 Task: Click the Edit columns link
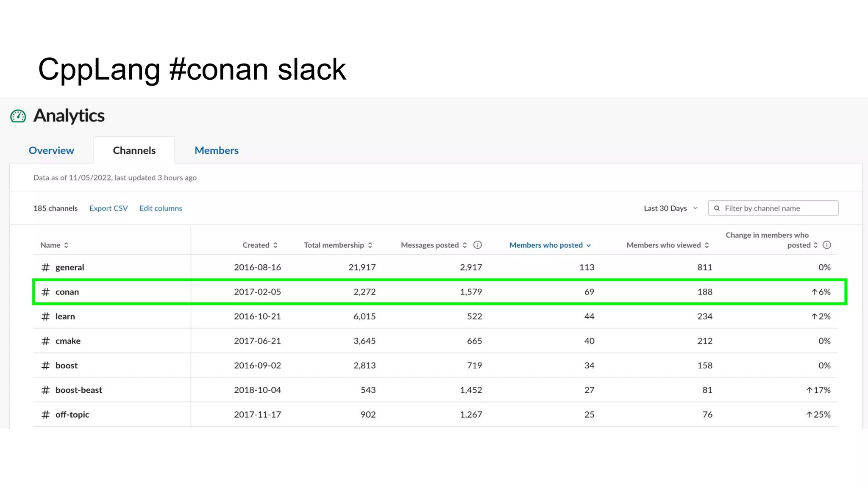pyautogui.click(x=161, y=208)
